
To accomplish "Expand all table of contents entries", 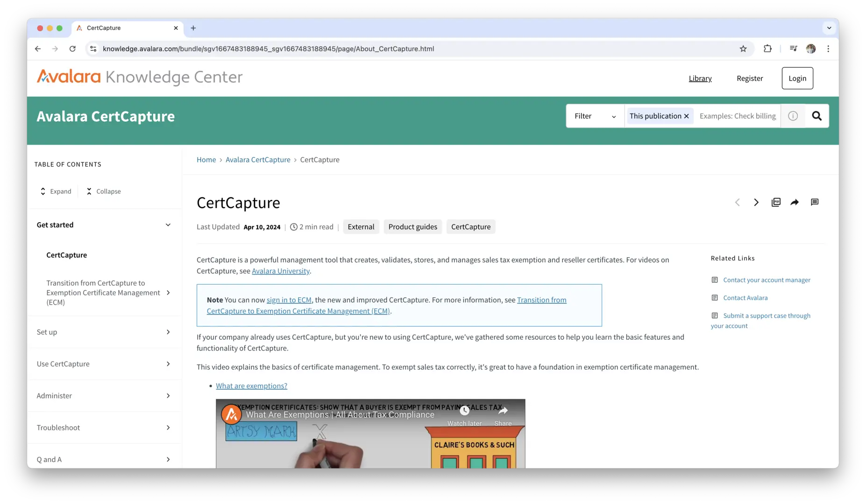I will [56, 191].
